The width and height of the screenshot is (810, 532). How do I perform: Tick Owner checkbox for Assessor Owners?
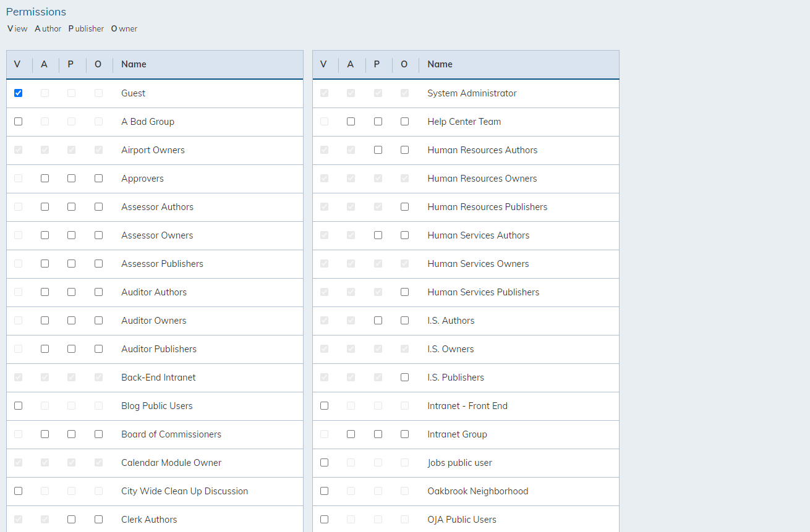tap(98, 235)
